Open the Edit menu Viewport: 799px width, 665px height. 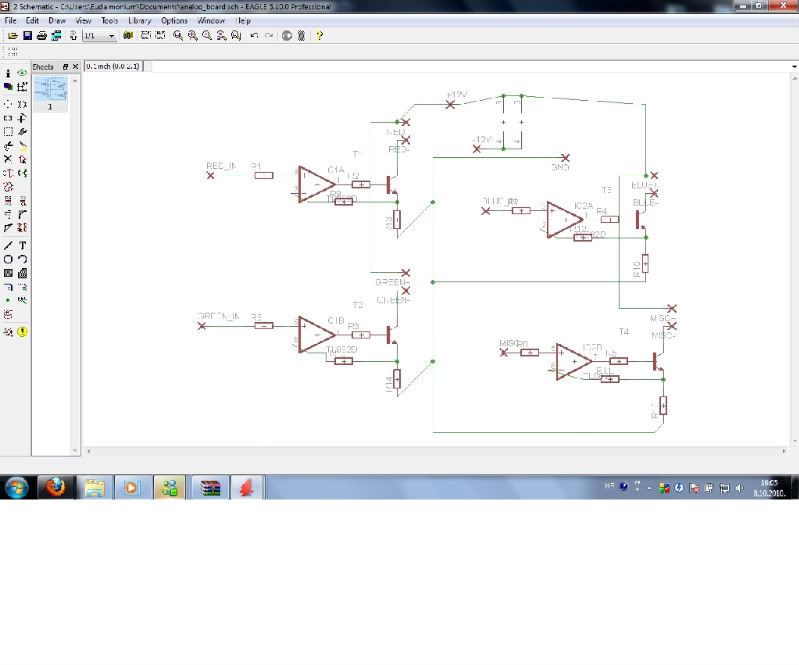tap(32, 20)
